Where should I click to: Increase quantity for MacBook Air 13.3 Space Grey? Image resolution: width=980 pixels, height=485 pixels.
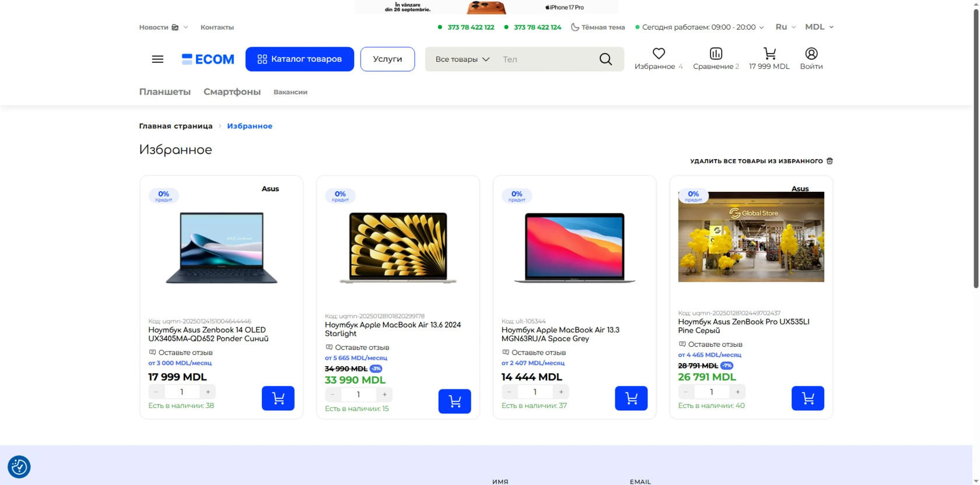click(x=561, y=392)
